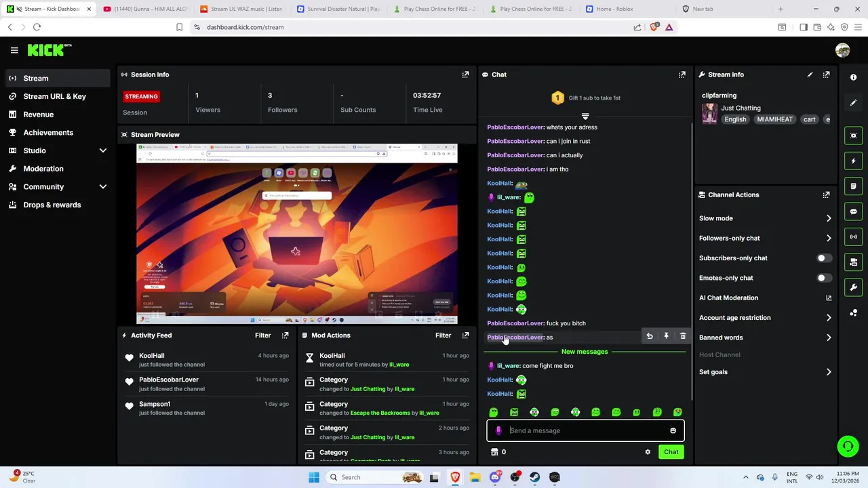The image size is (868, 488).
Task: Pop out the Channel Actions panel
Action: click(826, 195)
